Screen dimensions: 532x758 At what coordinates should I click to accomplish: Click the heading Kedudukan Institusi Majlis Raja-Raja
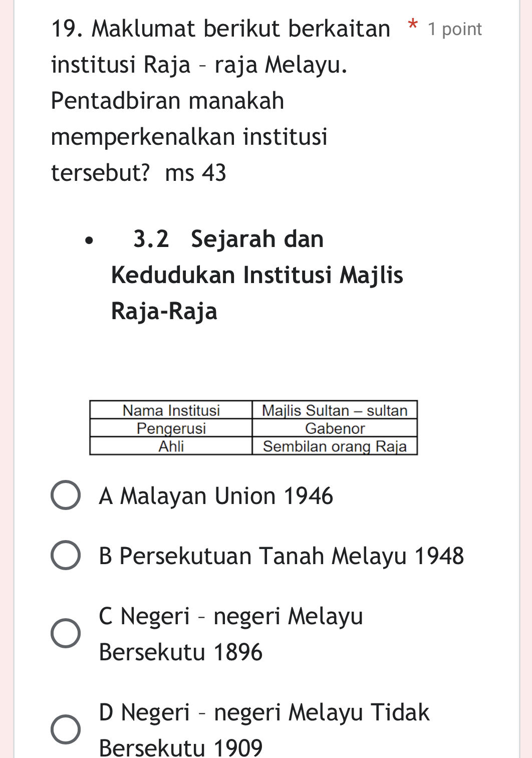[x=257, y=274]
